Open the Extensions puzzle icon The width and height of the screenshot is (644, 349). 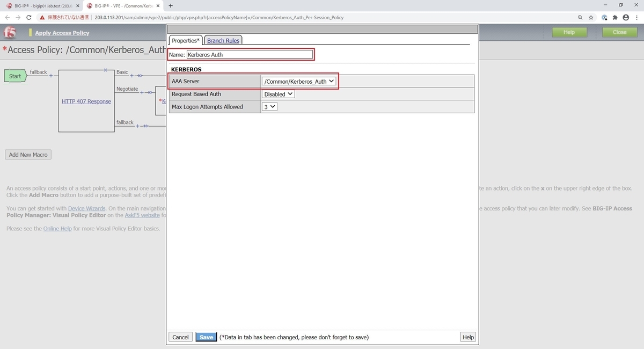coord(615,17)
